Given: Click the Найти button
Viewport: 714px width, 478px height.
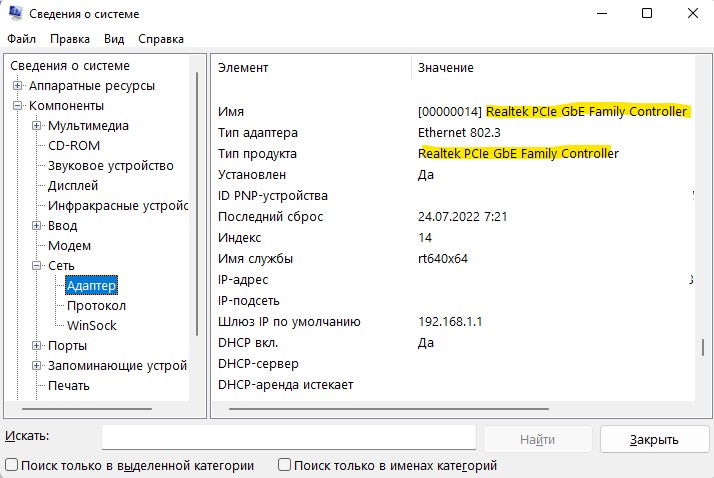Looking at the screenshot, I should pos(537,439).
